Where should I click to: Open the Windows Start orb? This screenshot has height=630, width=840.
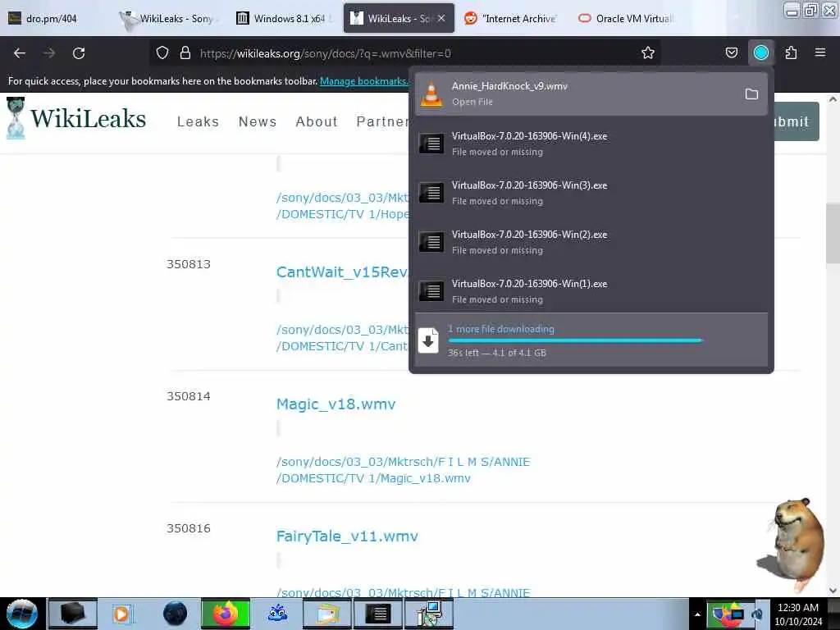[x=21, y=614]
